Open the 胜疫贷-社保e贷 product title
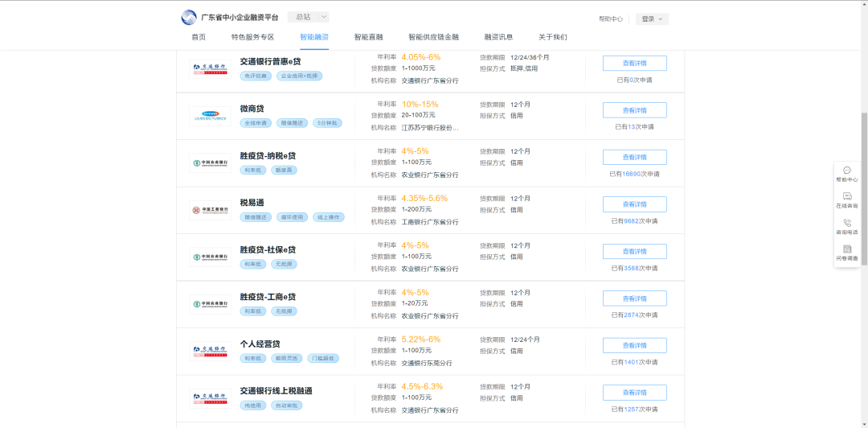The image size is (868, 428). coord(268,250)
